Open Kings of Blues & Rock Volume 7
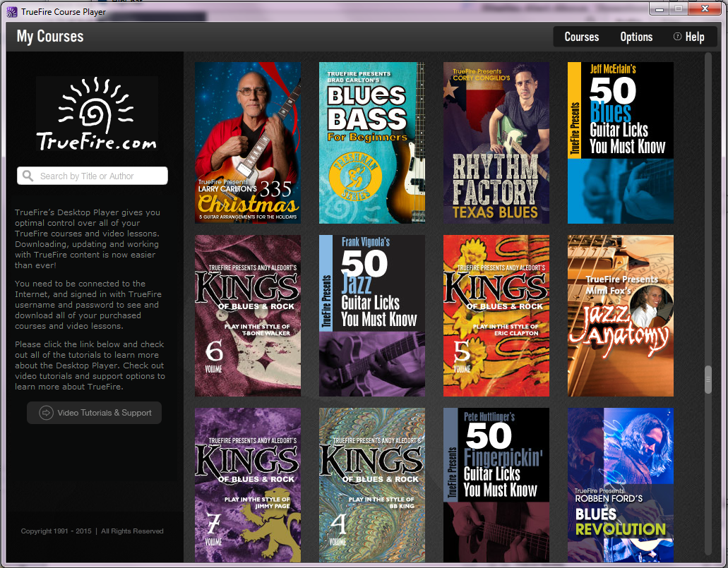 pyautogui.click(x=247, y=485)
